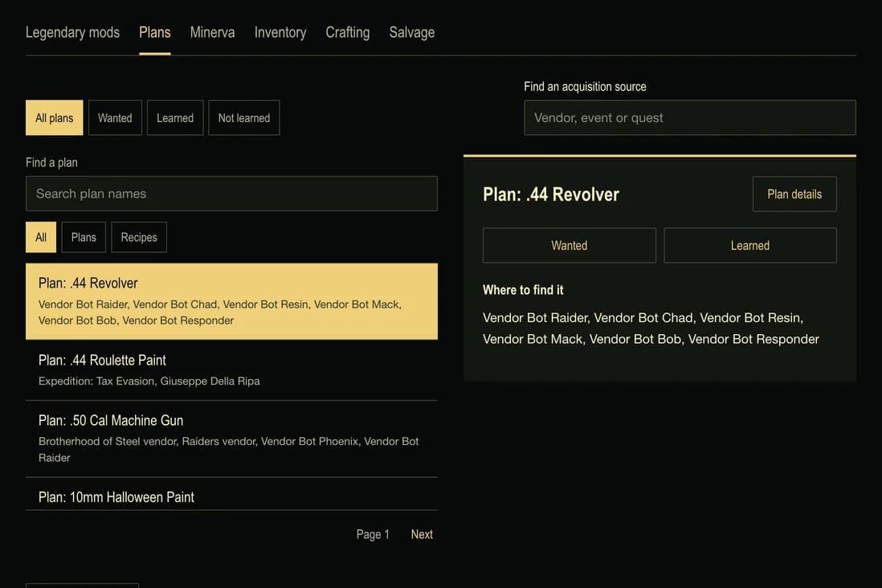The width and height of the screenshot is (882, 588).
Task: Select Plan: 10mm Halloween Paint row
Action: [232, 494]
